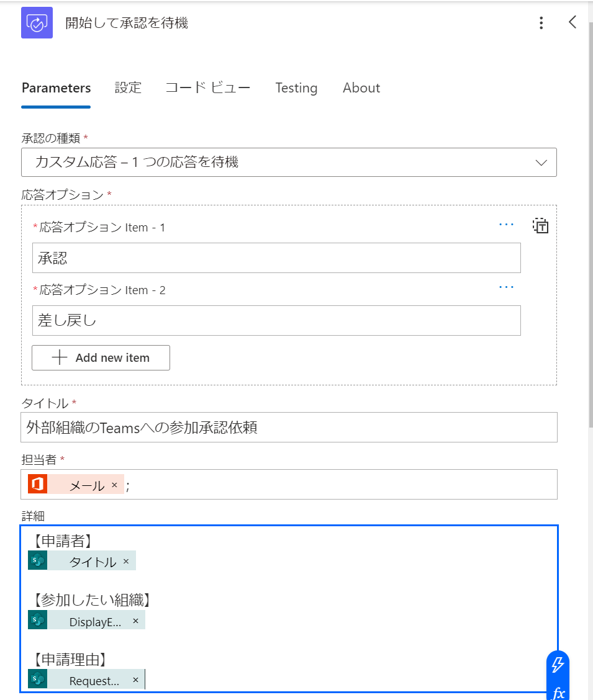Viewport: 593px width, 700px height.
Task: Click the SharePoint icon on DisplayE... token
Action: click(37, 620)
